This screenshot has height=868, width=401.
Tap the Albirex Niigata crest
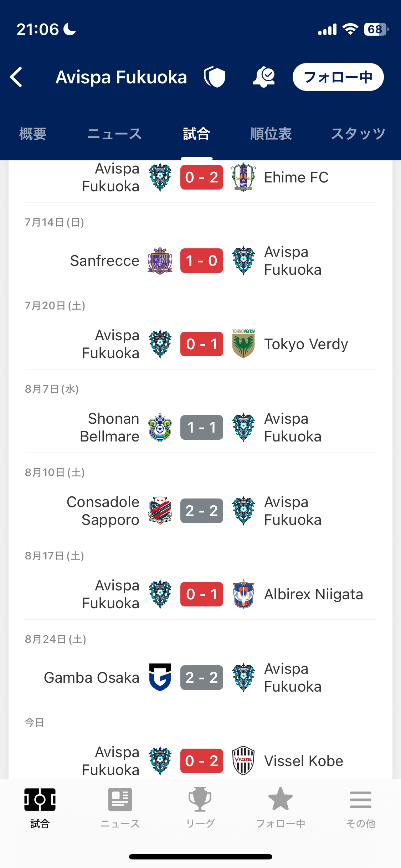[243, 594]
